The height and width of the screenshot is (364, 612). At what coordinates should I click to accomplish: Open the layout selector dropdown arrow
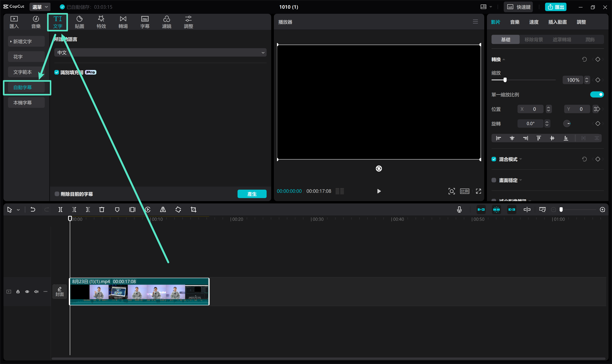(491, 7)
